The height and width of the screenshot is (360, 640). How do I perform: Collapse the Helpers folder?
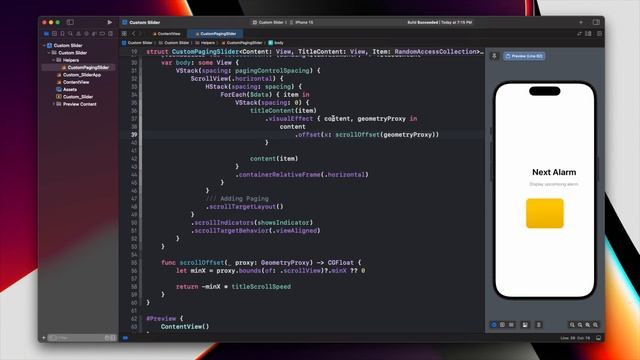click(x=53, y=60)
